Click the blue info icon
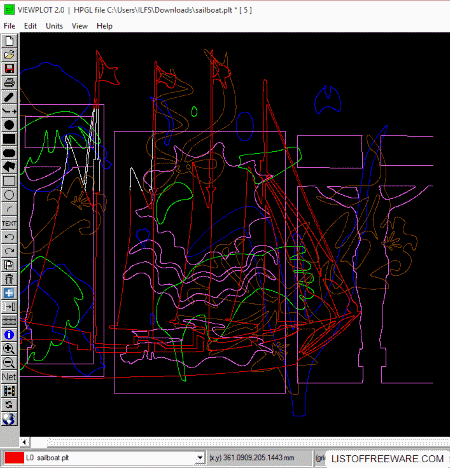 tap(9, 335)
